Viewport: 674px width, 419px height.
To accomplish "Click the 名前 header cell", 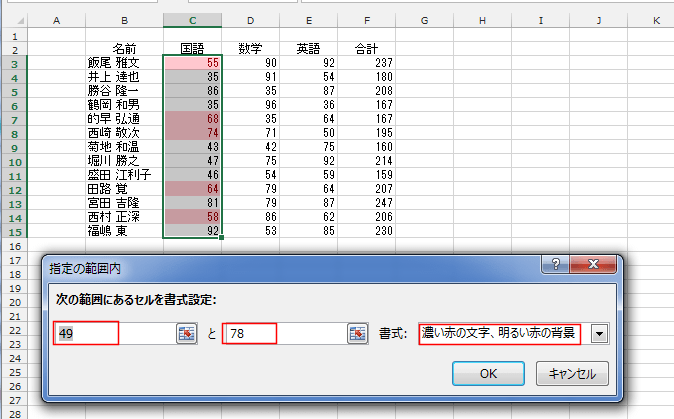I will [124, 49].
